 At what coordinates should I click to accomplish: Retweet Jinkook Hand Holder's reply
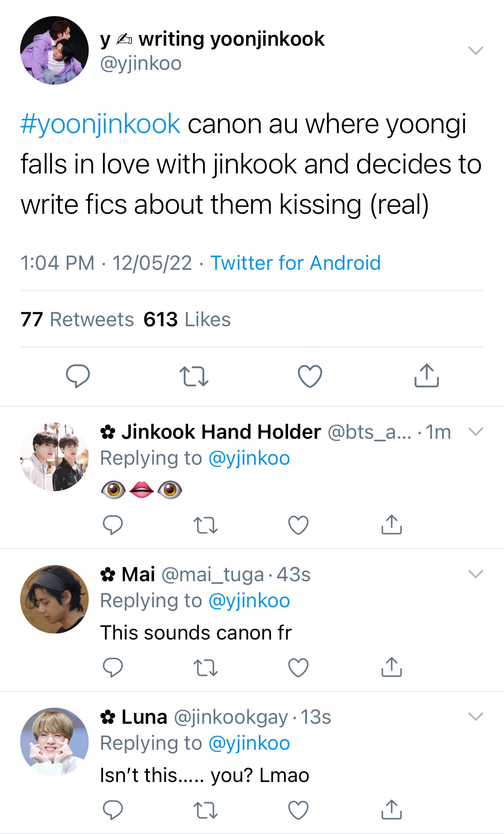click(x=206, y=525)
